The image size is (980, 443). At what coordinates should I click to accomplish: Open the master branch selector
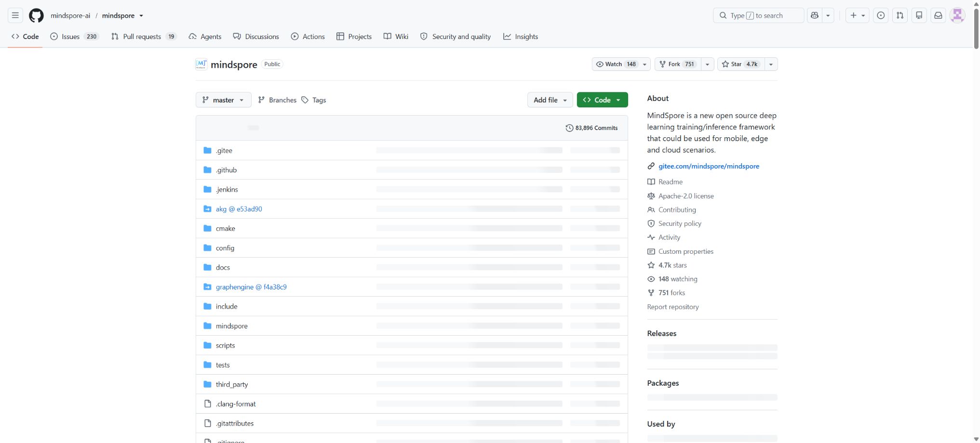(x=224, y=100)
